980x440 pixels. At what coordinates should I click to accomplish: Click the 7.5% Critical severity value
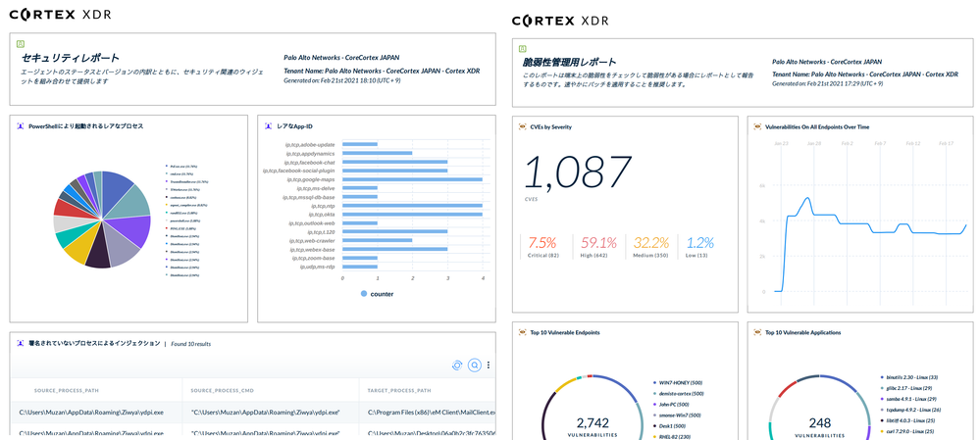(x=542, y=243)
